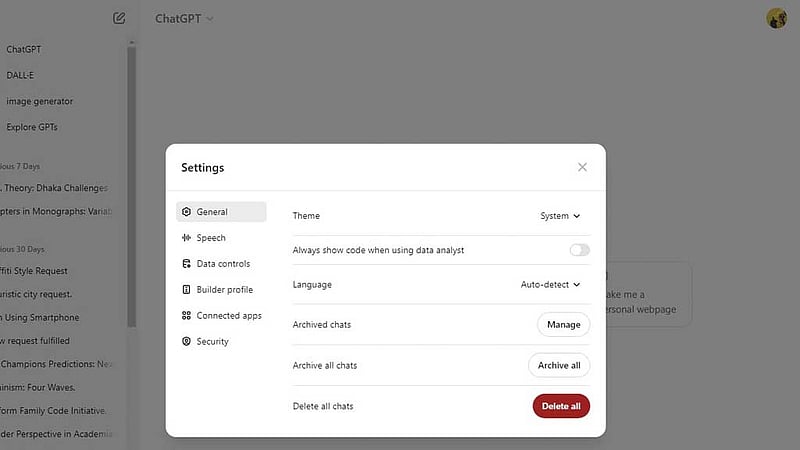The image size is (800, 450).
Task: Click the personal webpage suggestion card
Action: click(648, 294)
